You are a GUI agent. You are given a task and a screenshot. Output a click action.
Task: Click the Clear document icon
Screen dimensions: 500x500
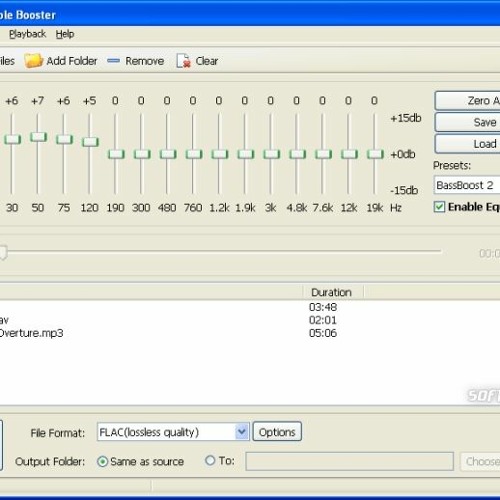click(183, 61)
